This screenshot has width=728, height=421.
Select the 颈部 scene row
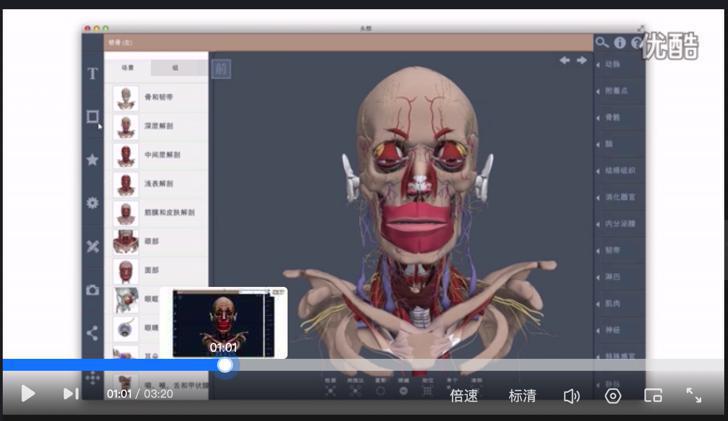coord(158,241)
